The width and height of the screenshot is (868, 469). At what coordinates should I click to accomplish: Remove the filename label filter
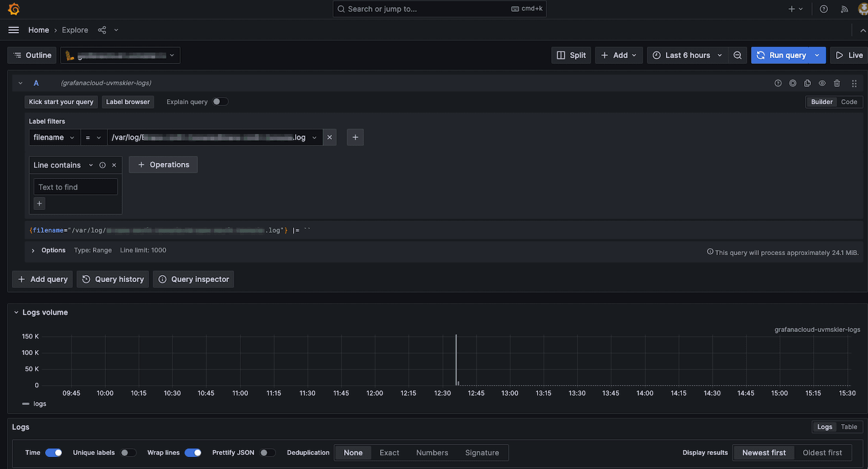coord(329,137)
